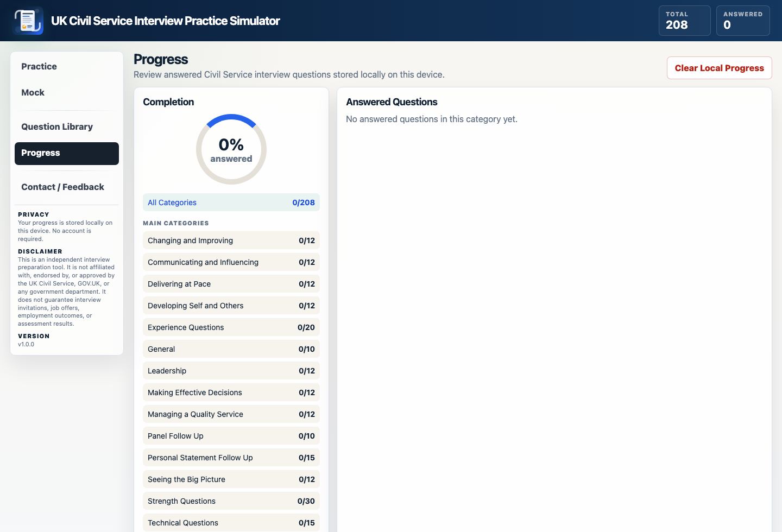Pick Seeing the Big Picture category
This screenshot has height=532, width=782.
click(x=231, y=479)
